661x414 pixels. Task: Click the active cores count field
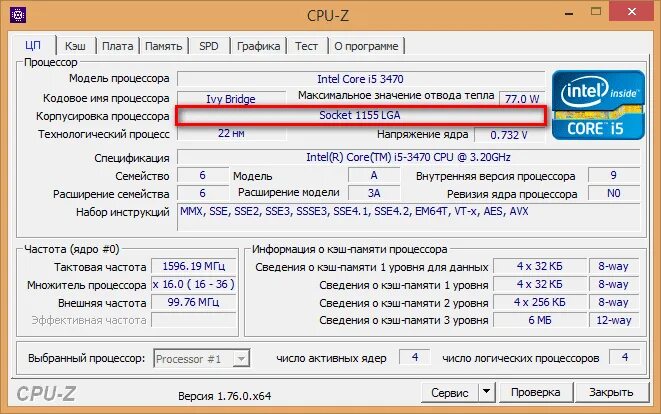(415, 358)
